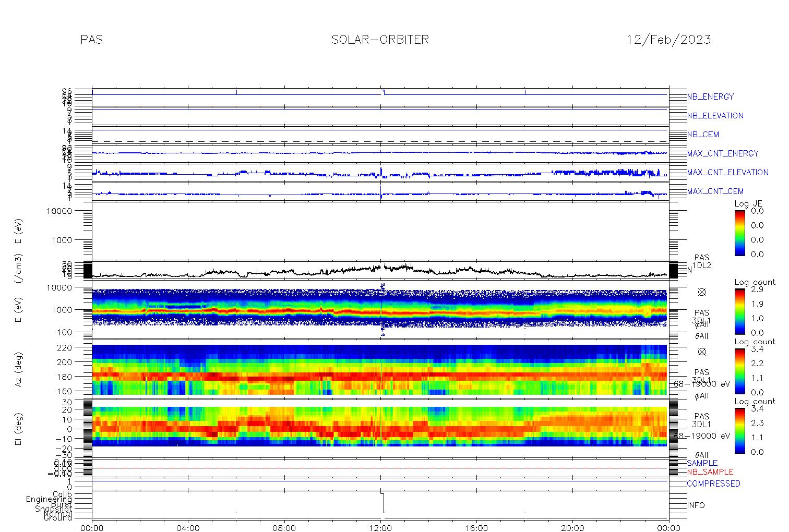This screenshot has width=789, height=532.
Task: Click the COMPRESSED panel label
Action: tap(713, 484)
